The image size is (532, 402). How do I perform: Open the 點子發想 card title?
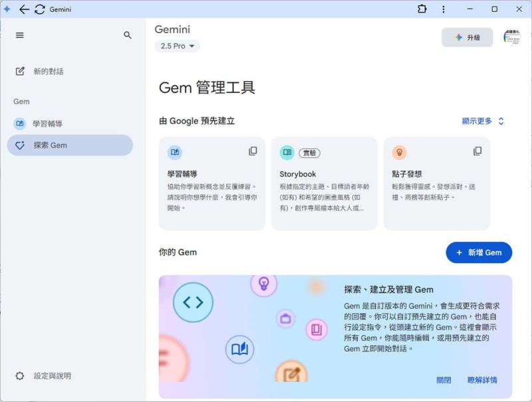pos(407,174)
